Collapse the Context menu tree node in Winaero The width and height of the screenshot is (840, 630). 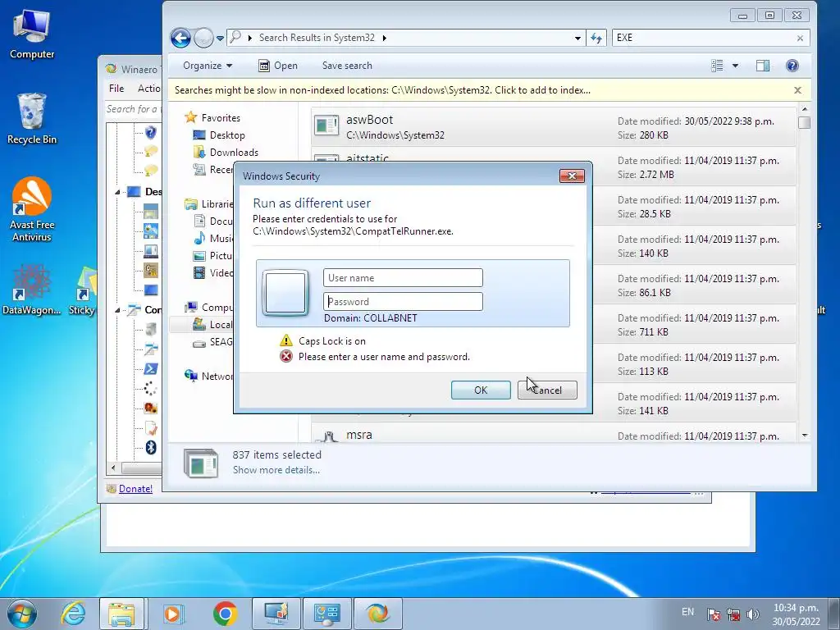pos(117,309)
